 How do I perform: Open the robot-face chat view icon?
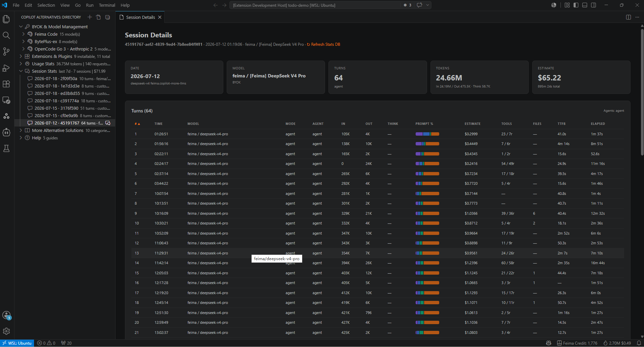pos(6,132)
